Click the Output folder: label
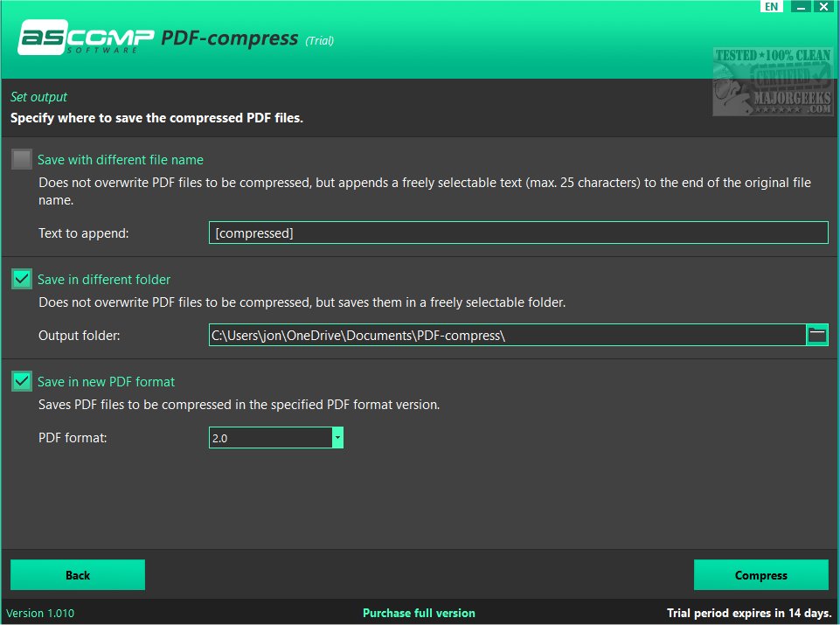Viewport: 840px width, 625px height. [x=80, y=336]
